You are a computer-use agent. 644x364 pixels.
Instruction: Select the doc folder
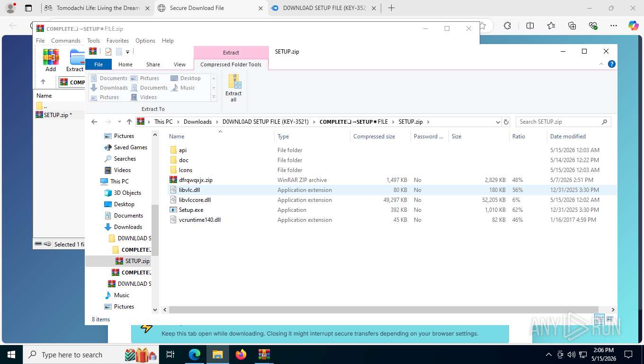pos(184,160)
